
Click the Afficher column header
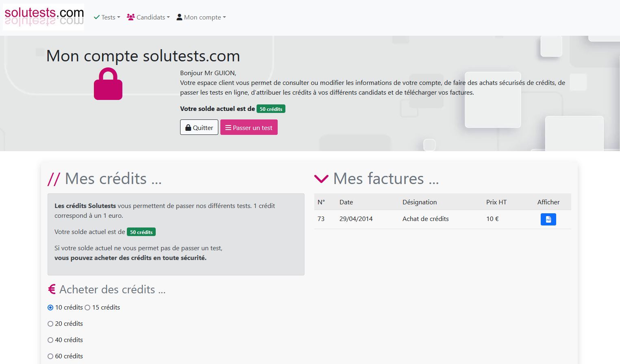(548, 202)
